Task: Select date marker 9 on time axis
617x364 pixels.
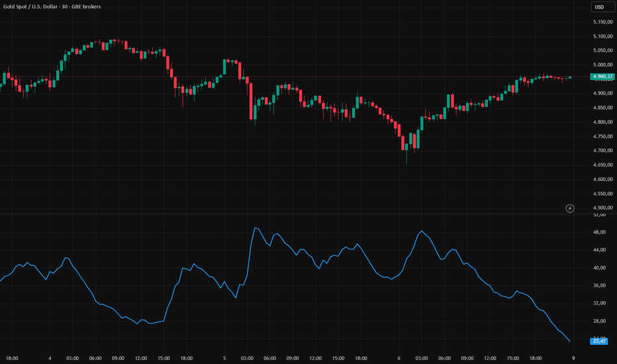Action: point(573,358)
